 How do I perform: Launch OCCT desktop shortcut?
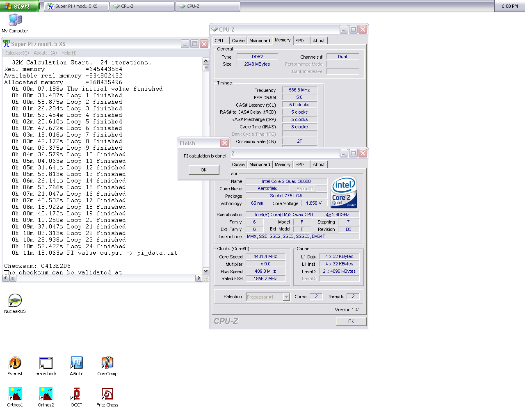pos(76,397)
